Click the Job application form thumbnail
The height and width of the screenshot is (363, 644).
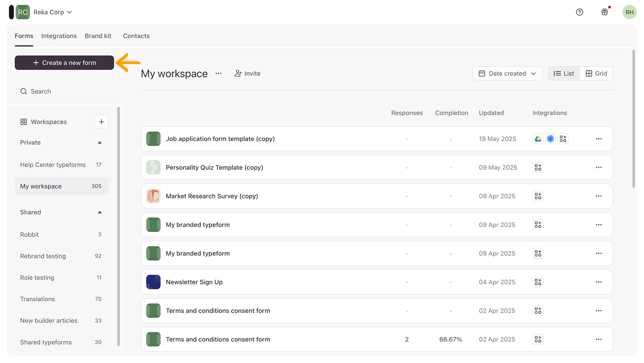[153, 139]
